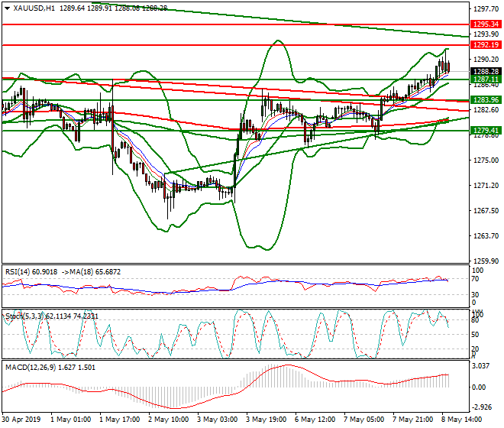The image size is (504, 428).
Task: Click the 1263.70 price axis value
Action: [486, 236]
